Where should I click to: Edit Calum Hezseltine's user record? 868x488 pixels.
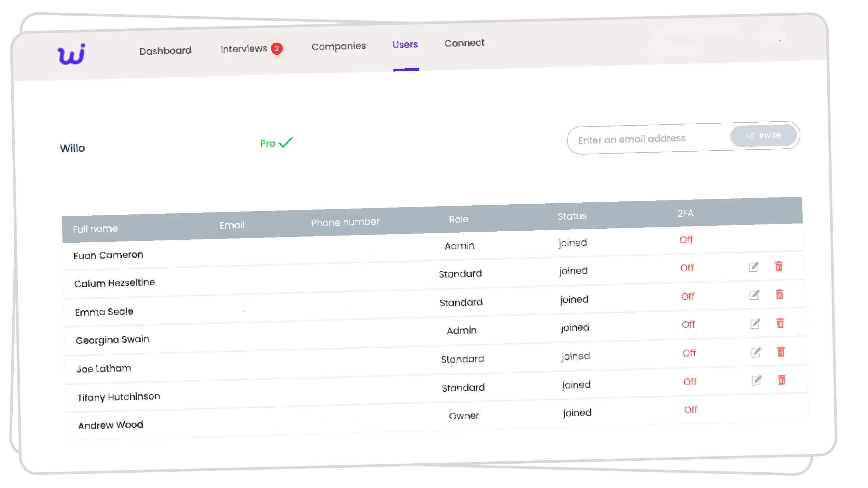pos(753,267)
